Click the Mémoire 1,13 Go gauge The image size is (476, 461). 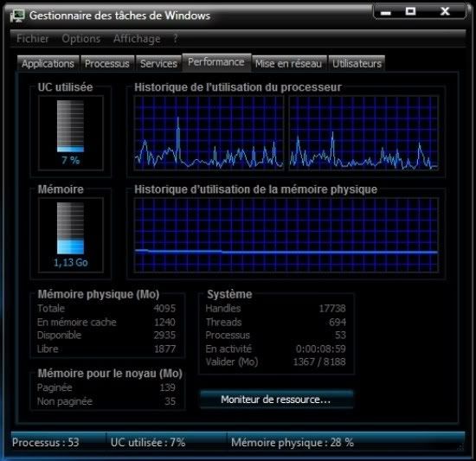click(x=70, y=235)
